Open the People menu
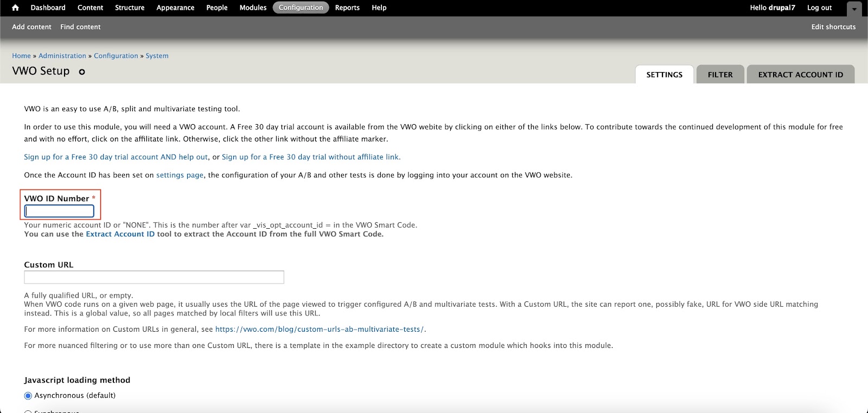Viewport: 868px width, 413px height. [x=216, y=8]
